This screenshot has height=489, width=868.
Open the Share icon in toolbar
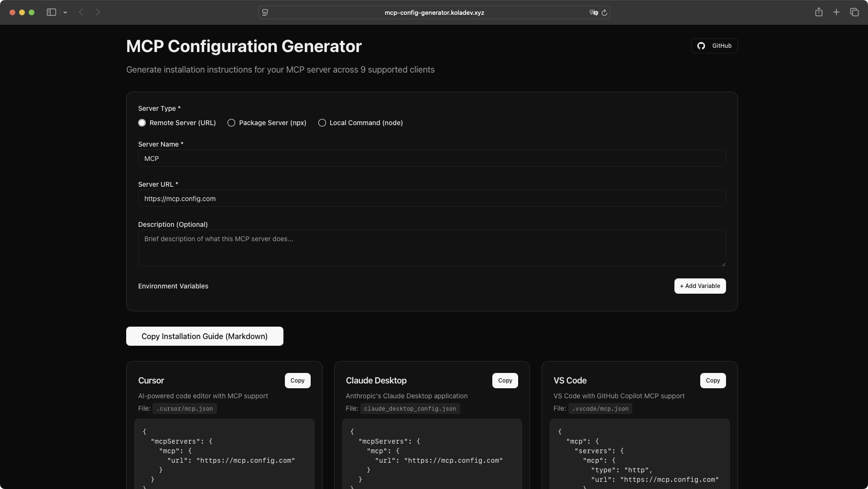click(x=819, y=12)
